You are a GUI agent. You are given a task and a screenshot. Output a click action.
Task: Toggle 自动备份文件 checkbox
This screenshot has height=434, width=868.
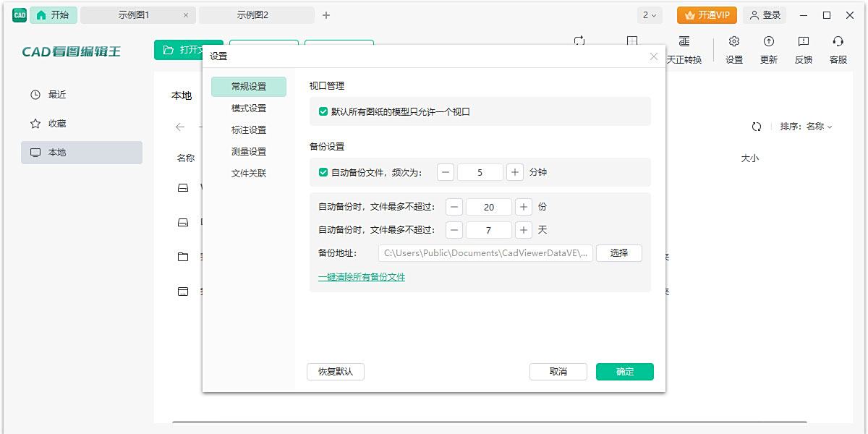tap(323, 172)
